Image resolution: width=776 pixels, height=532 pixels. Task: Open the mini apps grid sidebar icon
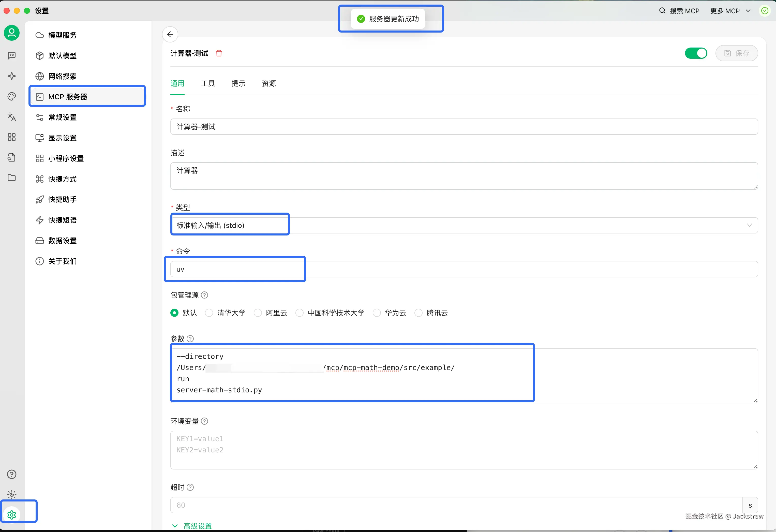coord(12,137)
